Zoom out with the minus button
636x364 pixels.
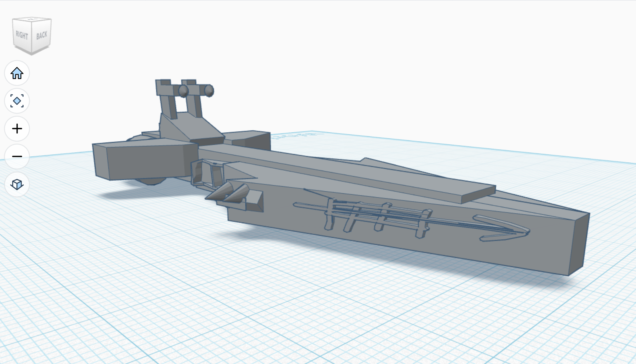point(17,157)
